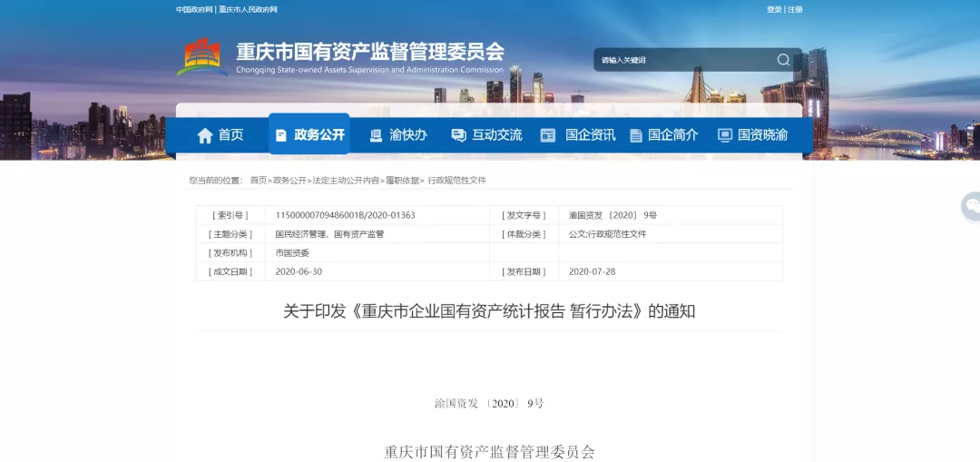Select 履职依据 breadcrumb link
The width and height of the screenshot is (980, 462).
pos(402,181)
